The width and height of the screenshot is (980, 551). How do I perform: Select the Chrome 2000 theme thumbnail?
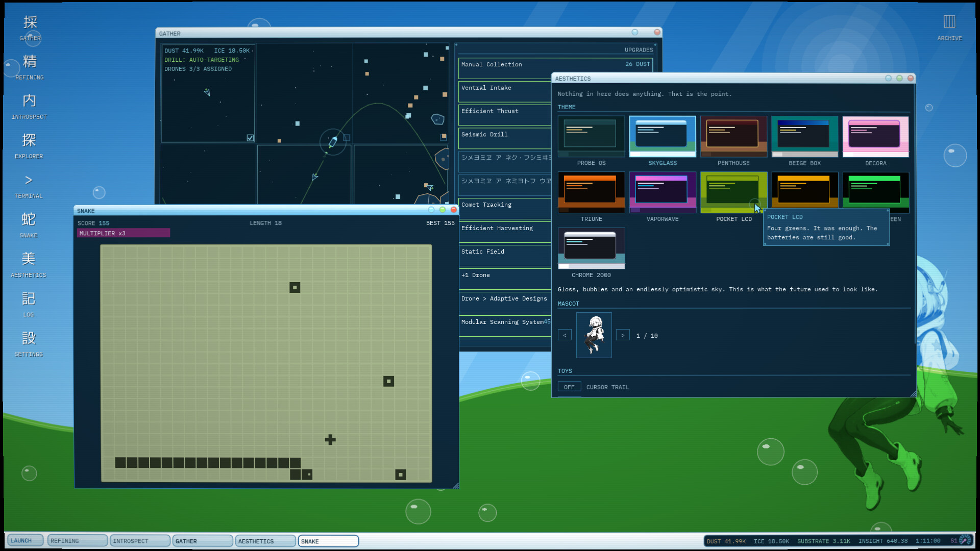pyautogui.click(x=591, y=248)
